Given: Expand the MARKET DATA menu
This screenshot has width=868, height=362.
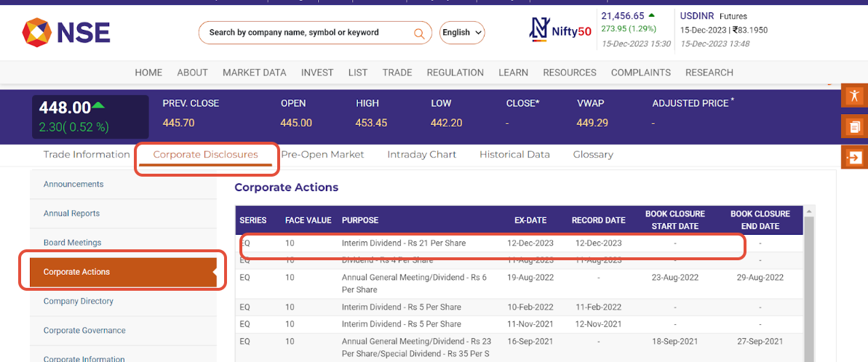Looking at the screenshot, I should [x=254, y=73].
